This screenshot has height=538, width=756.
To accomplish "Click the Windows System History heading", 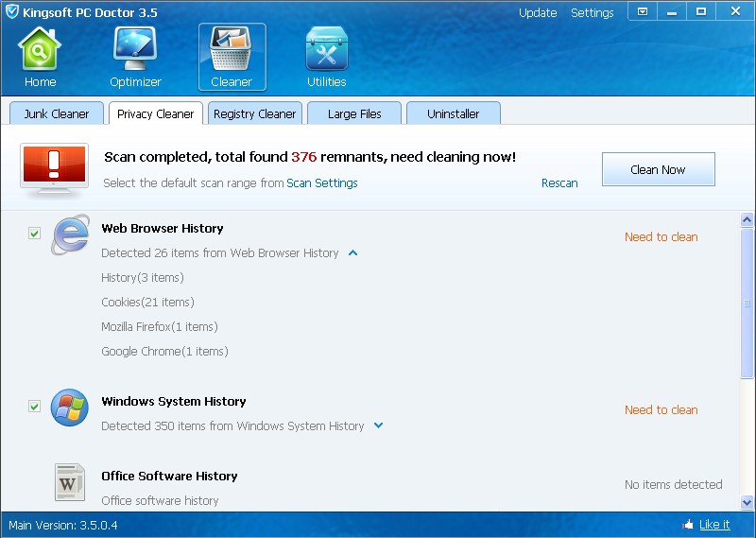I will point(174,401).
